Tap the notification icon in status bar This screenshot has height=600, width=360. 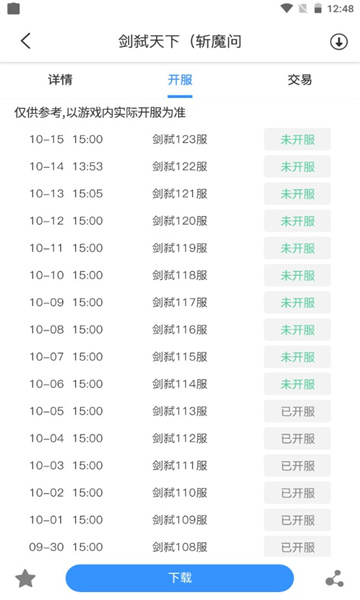pos(13,8)
